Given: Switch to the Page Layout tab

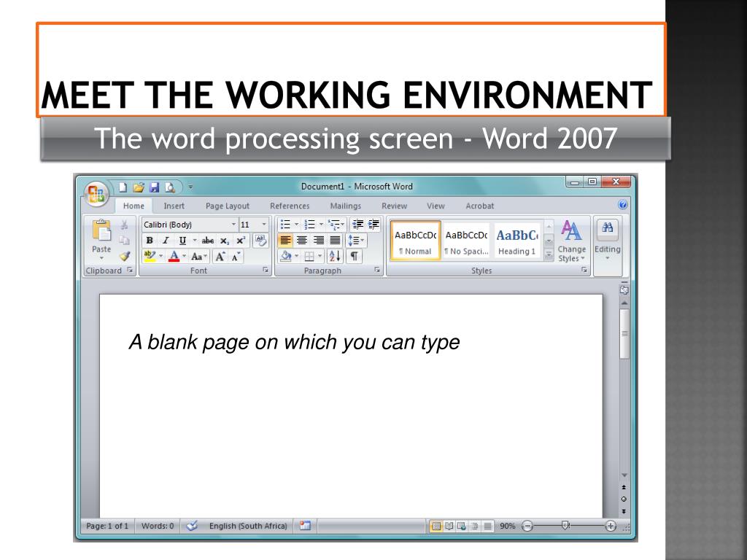Looking at the screenshot, I should tap(228, 206).
